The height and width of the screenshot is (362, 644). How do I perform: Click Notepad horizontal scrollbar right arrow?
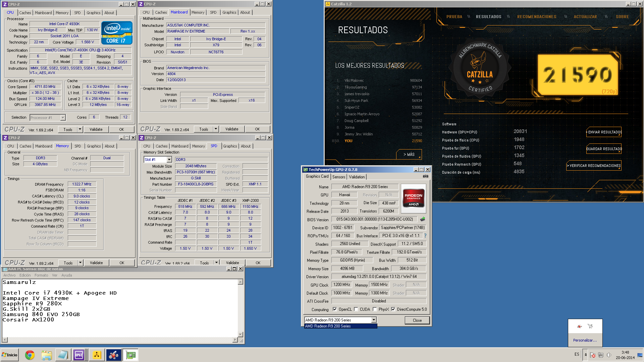235,340
